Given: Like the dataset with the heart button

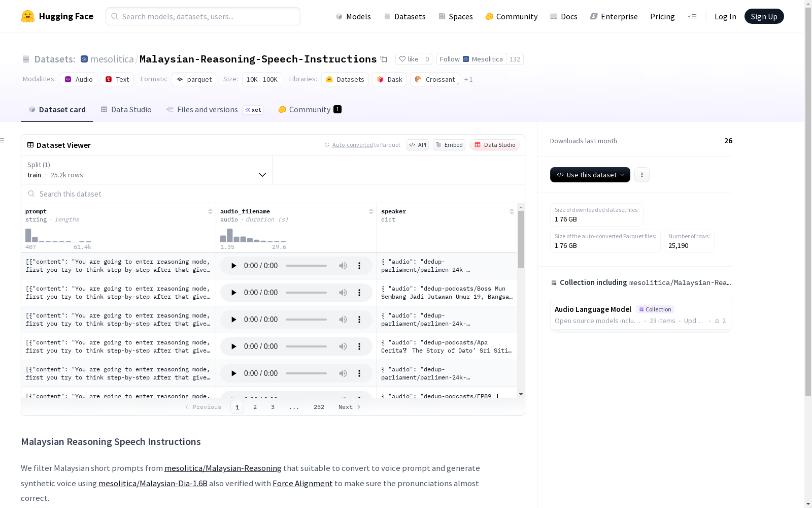Looking at the screenshot, I should click(x=409, y=59).
